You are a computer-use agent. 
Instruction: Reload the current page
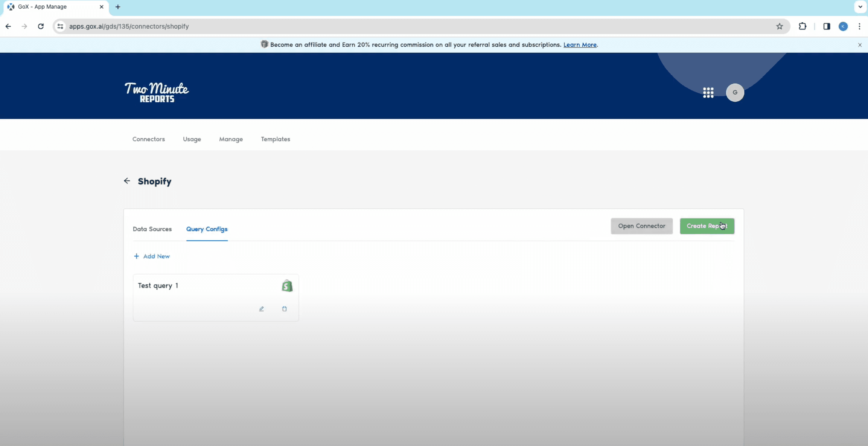click(x=41, y=26)
